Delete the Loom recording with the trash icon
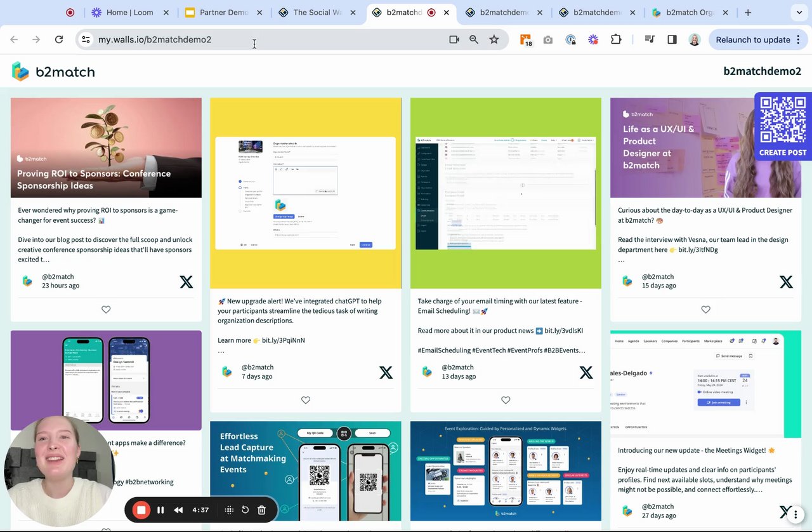This screenshot has width=812, height=532. click(261, 510)
